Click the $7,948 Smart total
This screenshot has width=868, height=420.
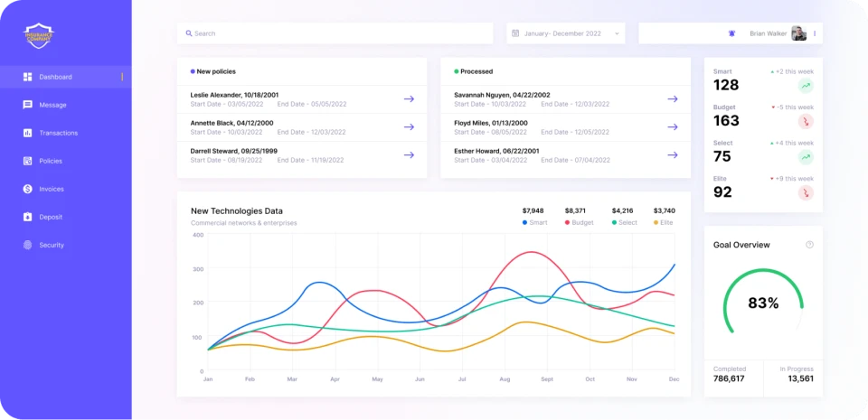tap(533, 210)
